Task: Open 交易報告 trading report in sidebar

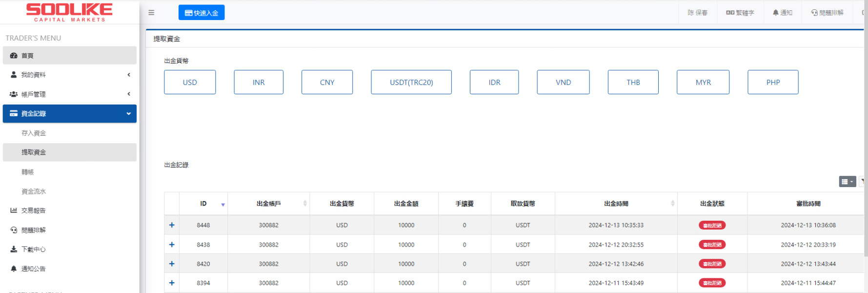Action: click(33, 210)
